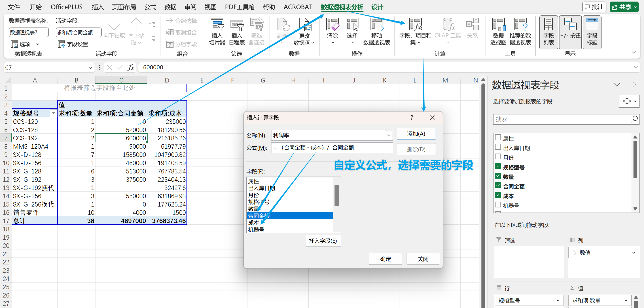Expand the Name Box dropdown arrow
644x308 pixels.
click(90, 68)
